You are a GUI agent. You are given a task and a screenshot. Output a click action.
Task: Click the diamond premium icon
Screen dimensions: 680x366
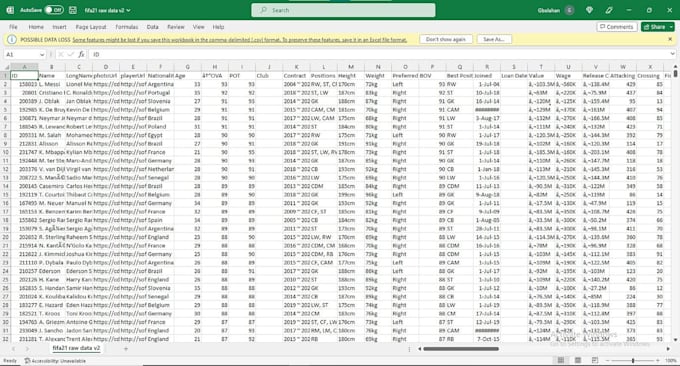pyautogui.click(x=589, y=10)
